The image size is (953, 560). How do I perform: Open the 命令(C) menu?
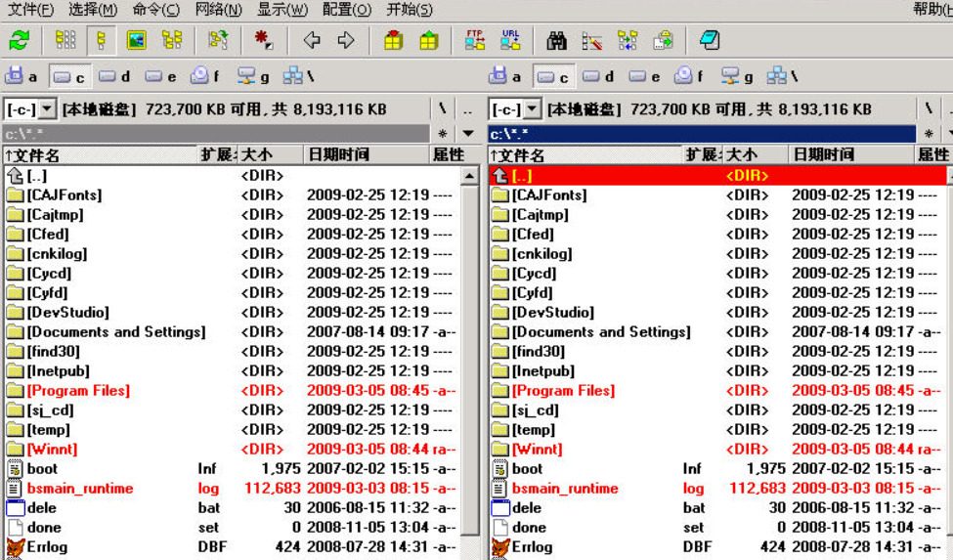(155, 10)
